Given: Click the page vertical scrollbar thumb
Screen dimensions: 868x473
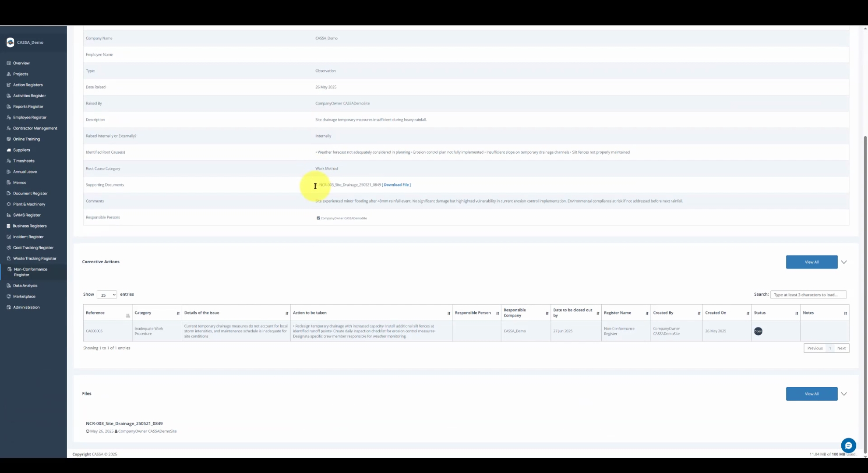Looking at the screenshot, I should (865, 293).
